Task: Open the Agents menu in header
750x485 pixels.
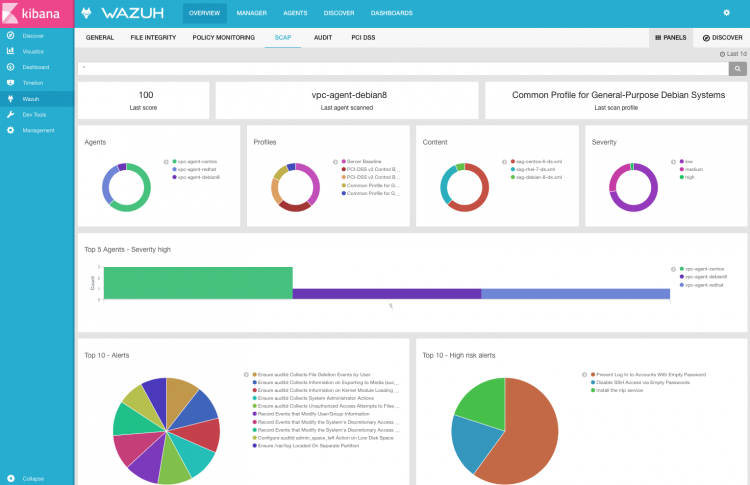Action: click(x=295, y=13)
